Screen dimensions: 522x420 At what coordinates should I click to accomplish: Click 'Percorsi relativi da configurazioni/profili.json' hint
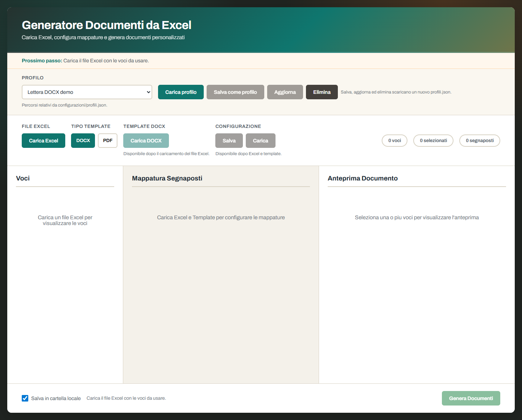click(x=65, y=105)
